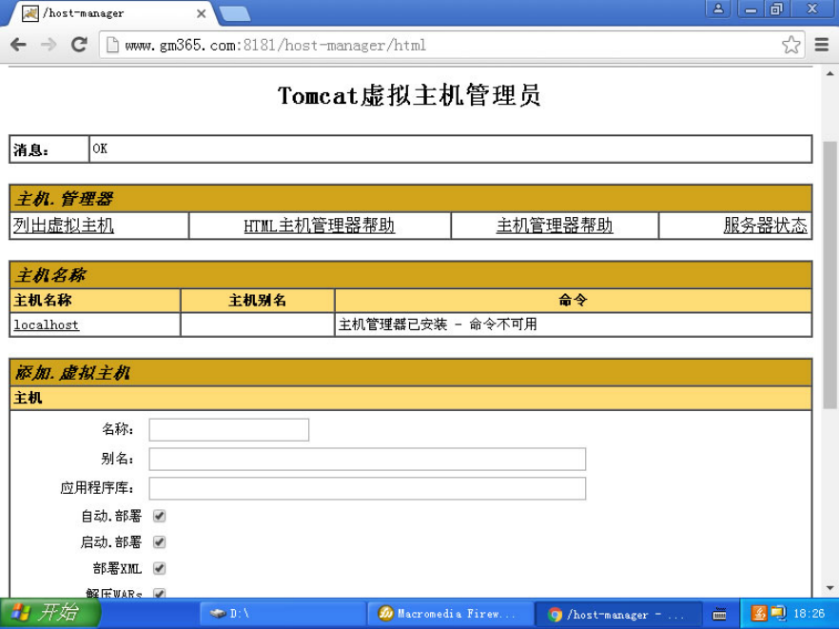This screenshot has width=840, height=629.
Task: Open the Chrome menu icon
Action: 822,45
